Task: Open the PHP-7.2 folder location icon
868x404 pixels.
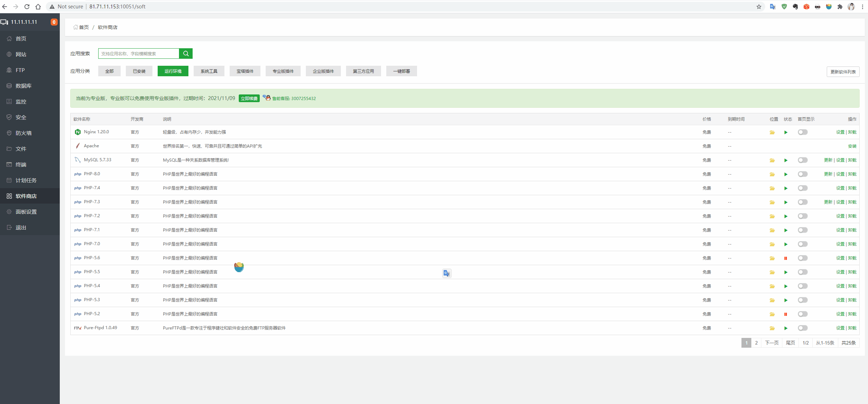Action: (772, 216)
